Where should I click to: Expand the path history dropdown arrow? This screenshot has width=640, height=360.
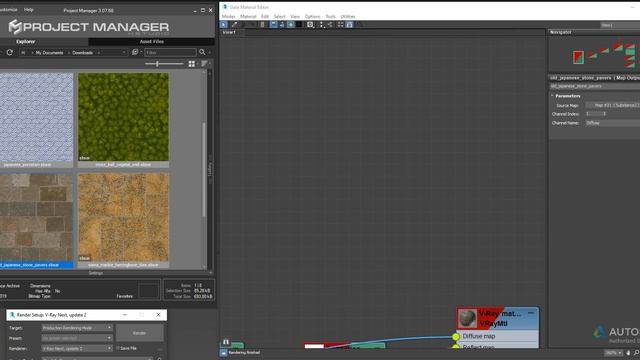click(124, 52)
